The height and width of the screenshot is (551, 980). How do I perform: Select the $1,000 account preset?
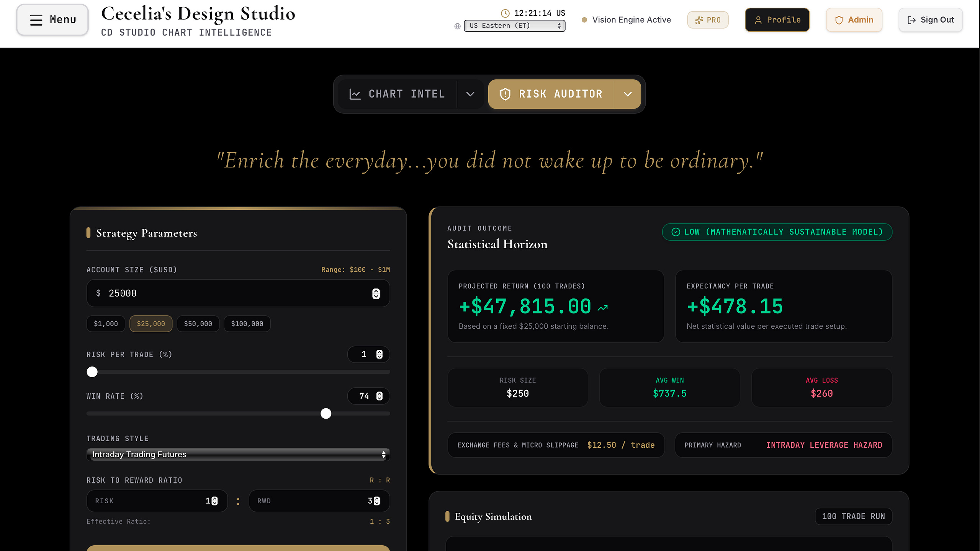(x=106, y=324)
